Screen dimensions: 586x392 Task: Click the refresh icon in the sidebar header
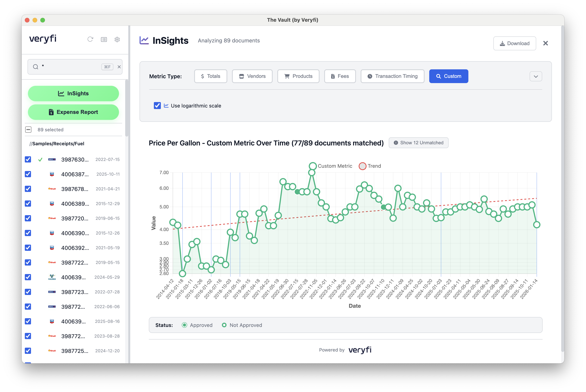point(90,39)
